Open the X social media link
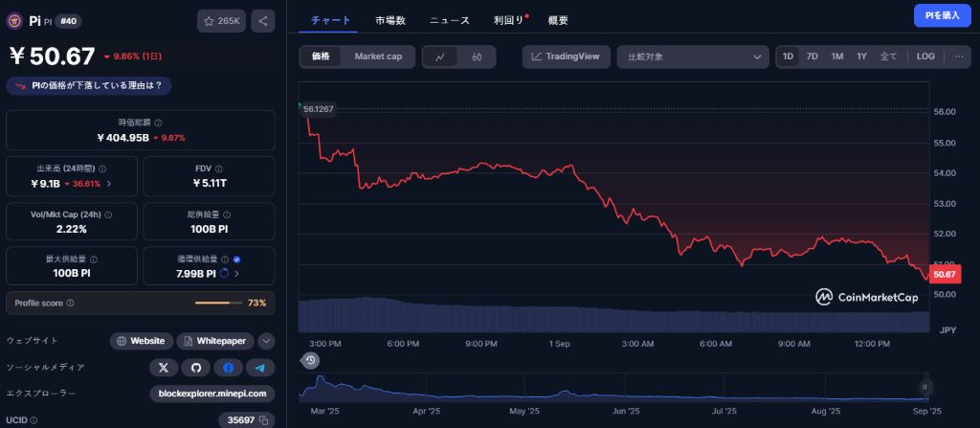This screenshot has width=980, height=428. 164,368
